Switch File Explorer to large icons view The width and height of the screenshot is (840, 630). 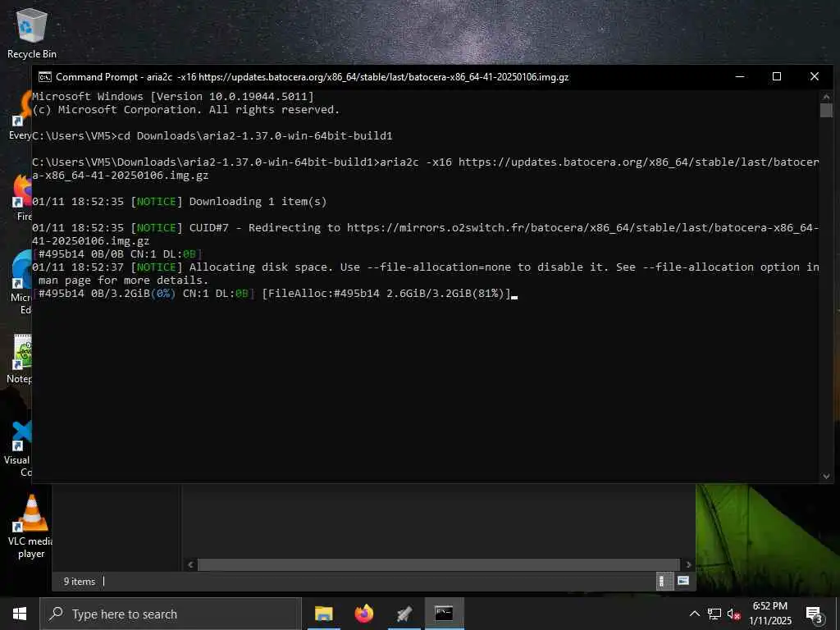[x=683, y=581]
